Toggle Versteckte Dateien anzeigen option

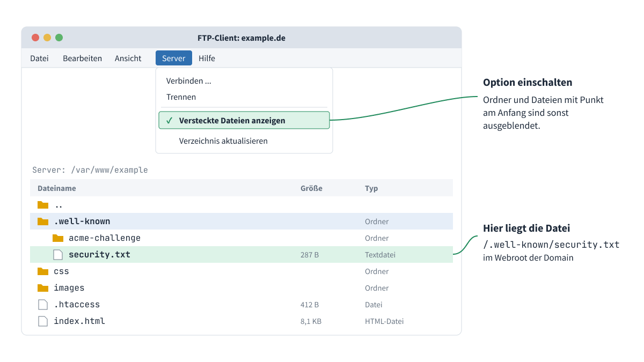[x=244, y=121]
